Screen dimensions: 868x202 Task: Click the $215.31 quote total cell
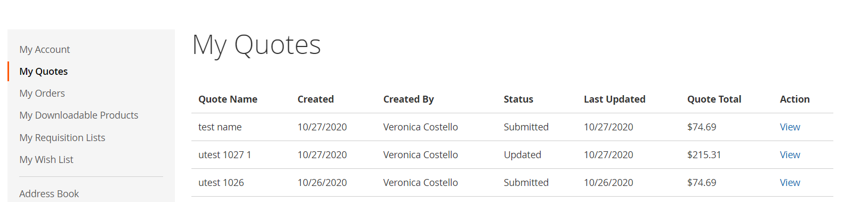(704, 154)
